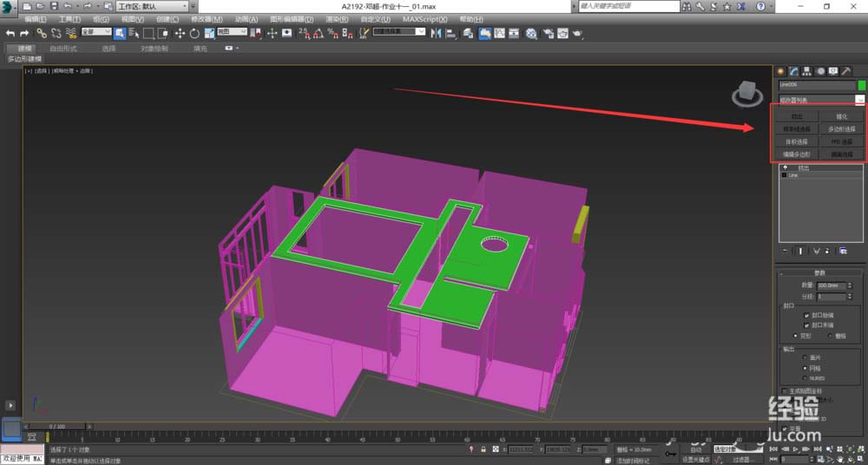The height and width of the screenshot is (465, 868).
Task: Open the Utilities hammer panel tab
Action: 846,71
